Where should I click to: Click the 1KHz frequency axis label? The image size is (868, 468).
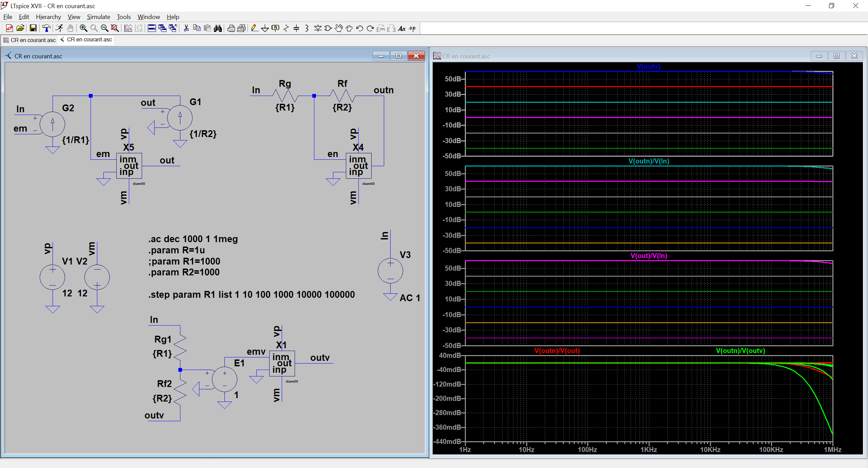[x=649, y=450]
